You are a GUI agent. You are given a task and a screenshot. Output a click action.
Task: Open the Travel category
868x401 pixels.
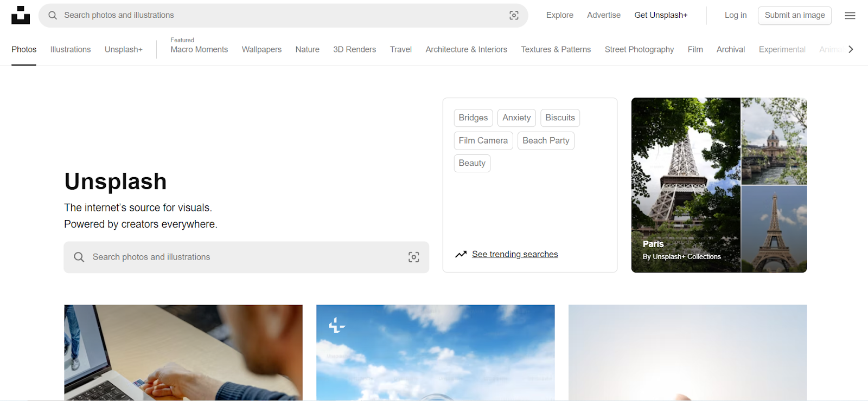[x=401, y=49]
